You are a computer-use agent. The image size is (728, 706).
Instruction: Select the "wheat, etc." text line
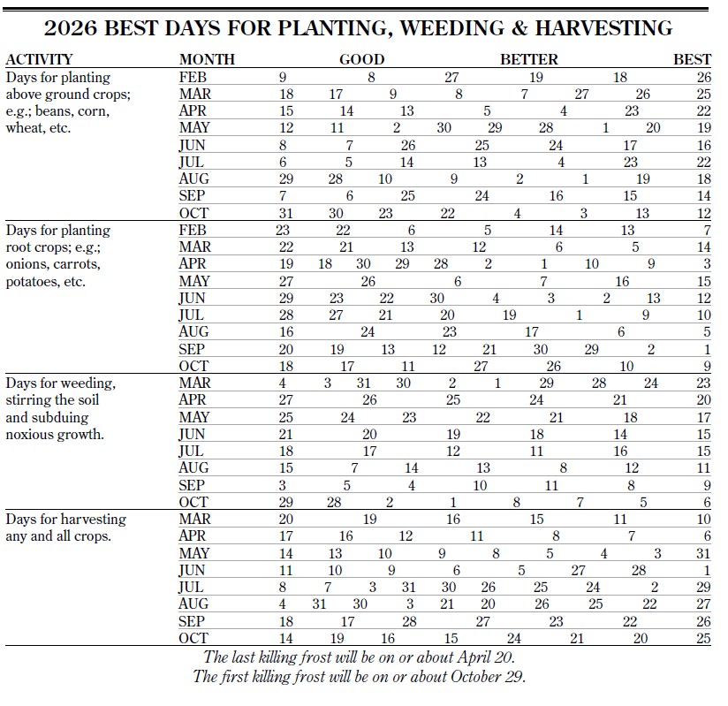(38, 128)
